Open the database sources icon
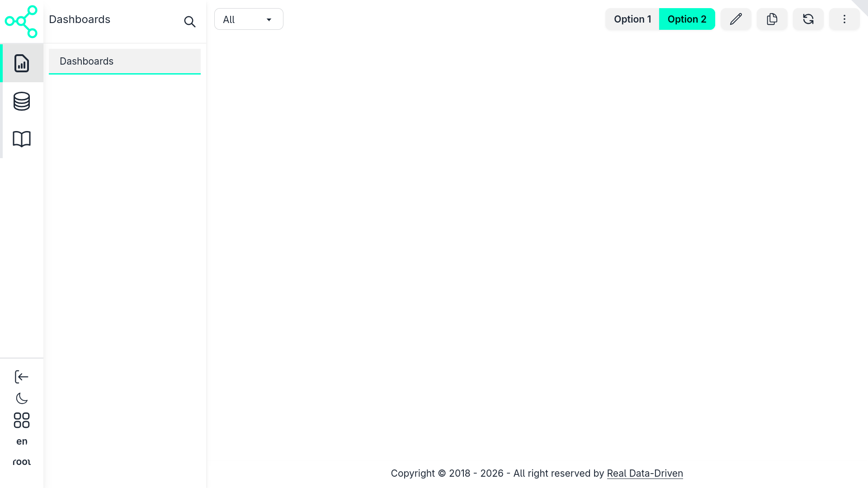 tap(22, 101)
